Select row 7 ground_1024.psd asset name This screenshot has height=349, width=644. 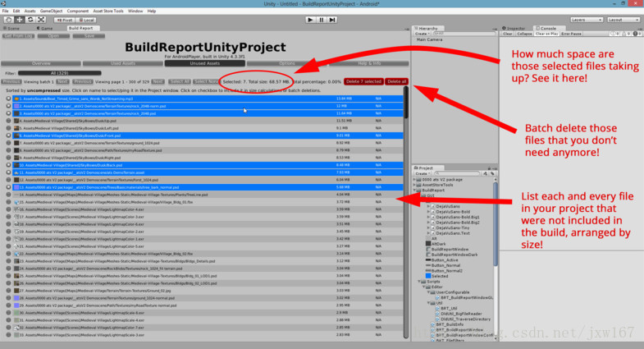89,143
